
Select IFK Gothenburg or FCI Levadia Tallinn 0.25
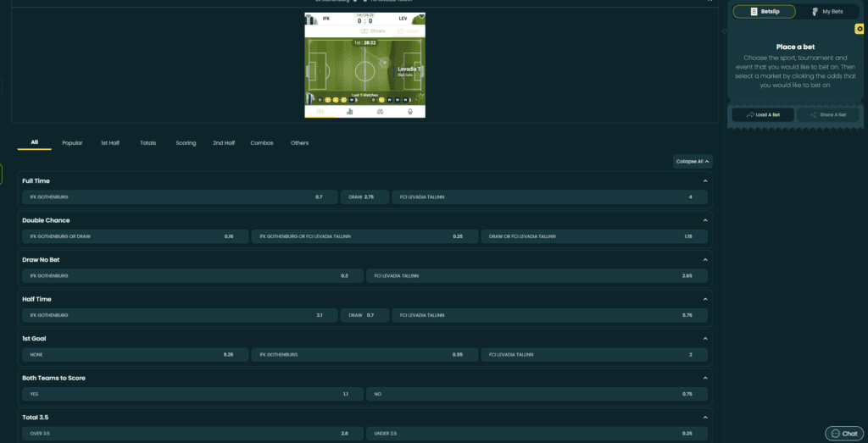click(364, 236)
